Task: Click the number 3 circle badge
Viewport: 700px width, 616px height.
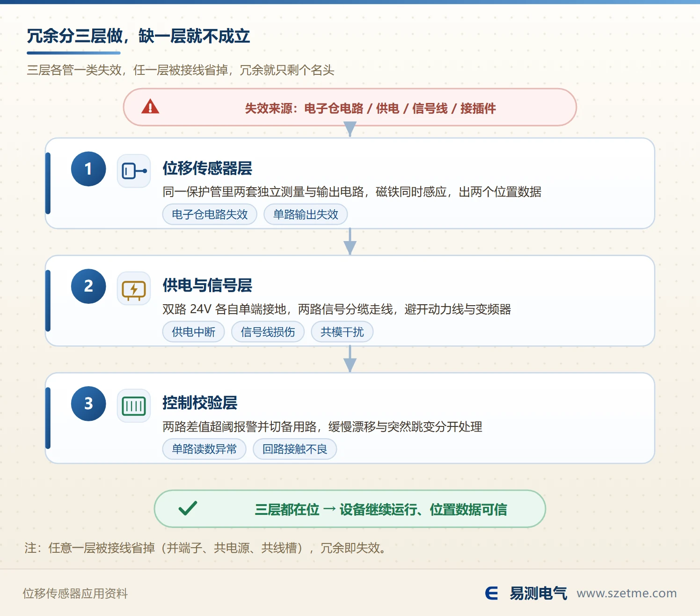Action: pos(88,403)
